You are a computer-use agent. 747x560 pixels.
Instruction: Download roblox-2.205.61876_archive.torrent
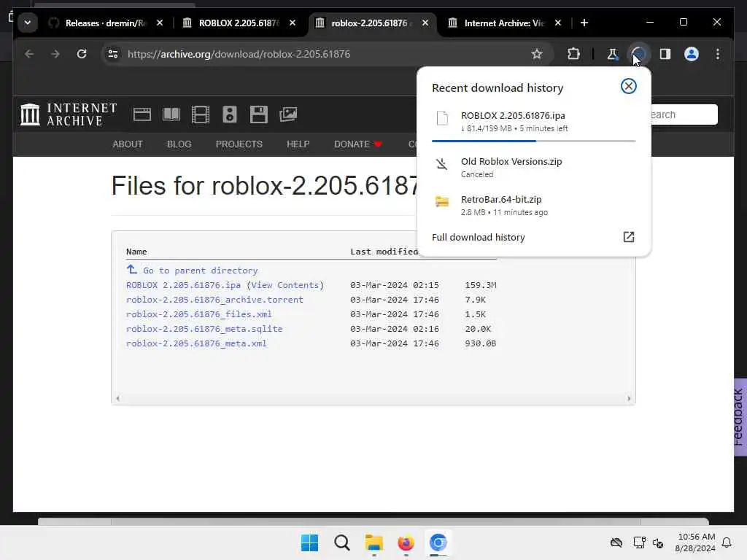click(x=214, y=300)
